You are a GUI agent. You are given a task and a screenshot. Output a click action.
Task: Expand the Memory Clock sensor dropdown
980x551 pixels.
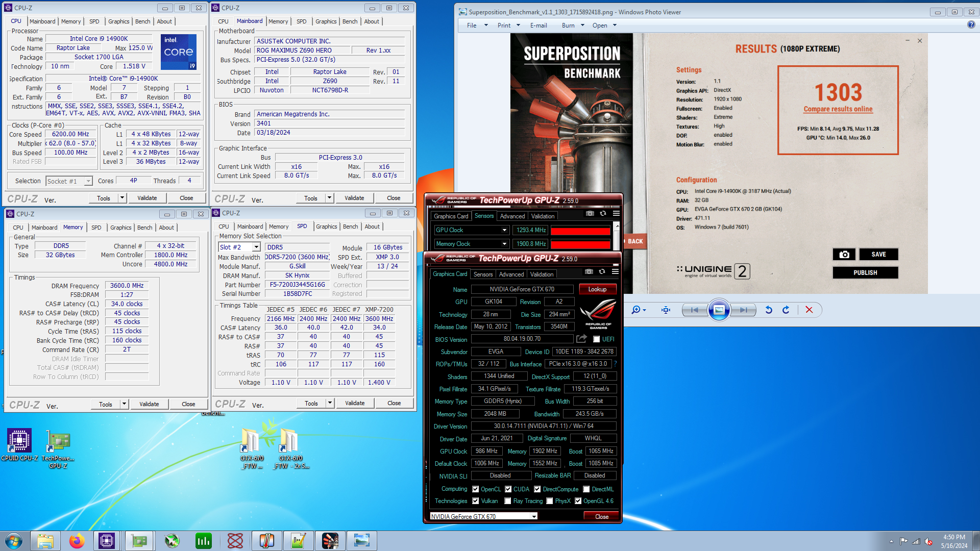coord(504,244)
